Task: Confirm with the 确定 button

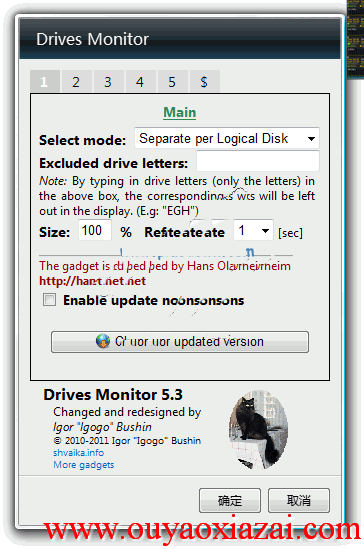Action: pos(230,500)
